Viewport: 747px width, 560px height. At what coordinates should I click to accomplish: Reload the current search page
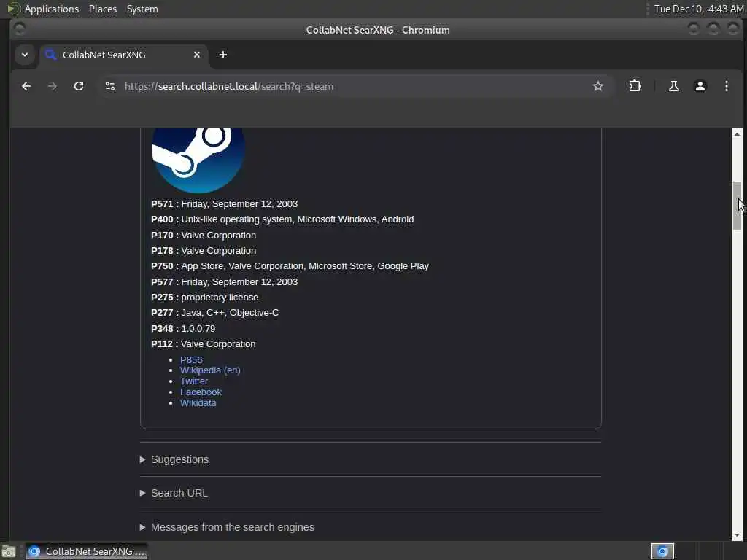pyautogui.click(x=79, y=86)
